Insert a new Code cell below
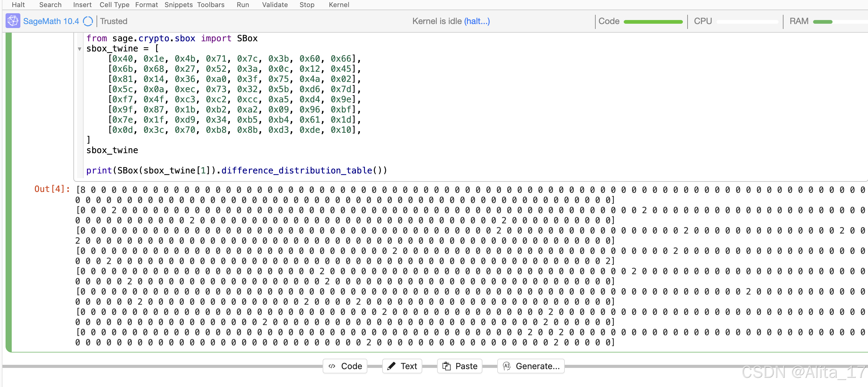 coord(345,366)
